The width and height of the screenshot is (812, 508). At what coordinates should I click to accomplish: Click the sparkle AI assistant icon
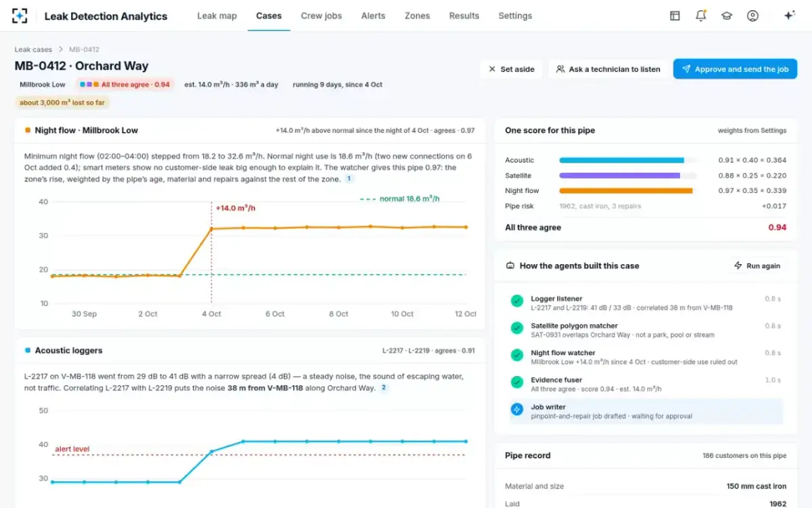[789, 16]
